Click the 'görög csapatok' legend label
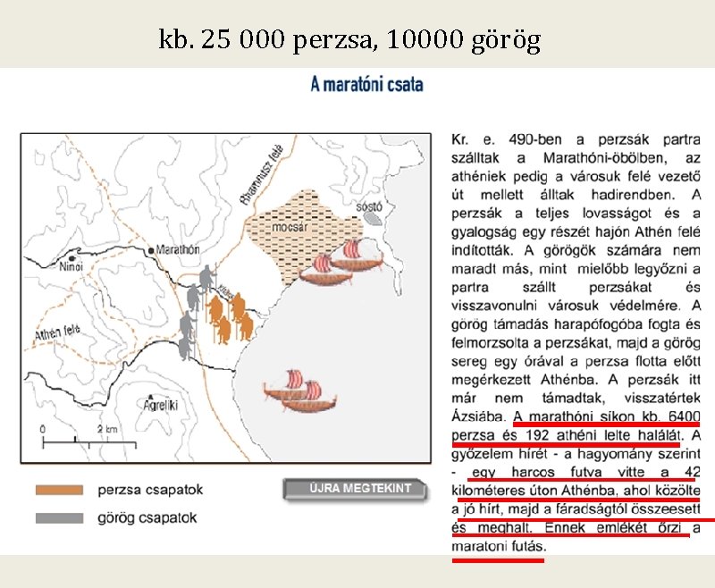This screenshot has width=715, height=588. [x=147, y=518]
